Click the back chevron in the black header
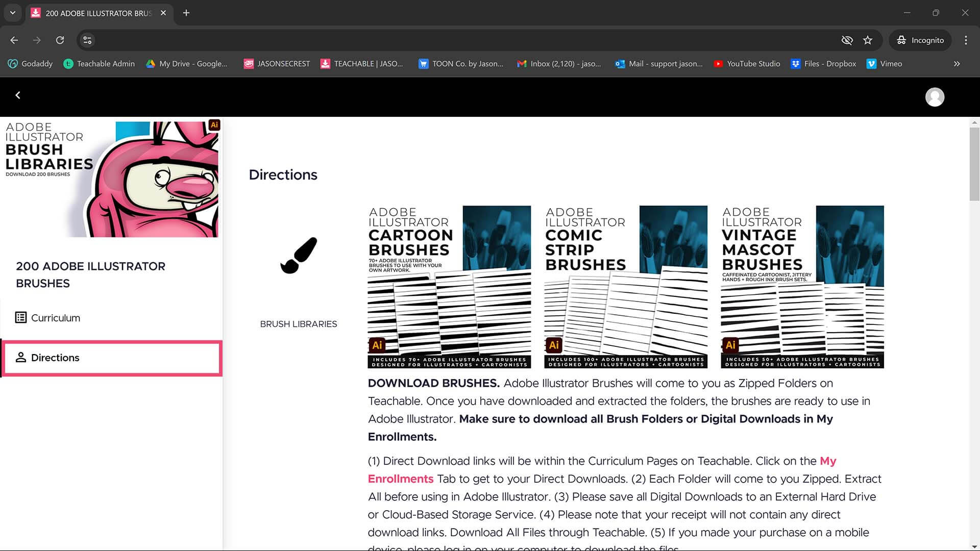Viewport: 980px width, 551px height. (x=18, y=95)
